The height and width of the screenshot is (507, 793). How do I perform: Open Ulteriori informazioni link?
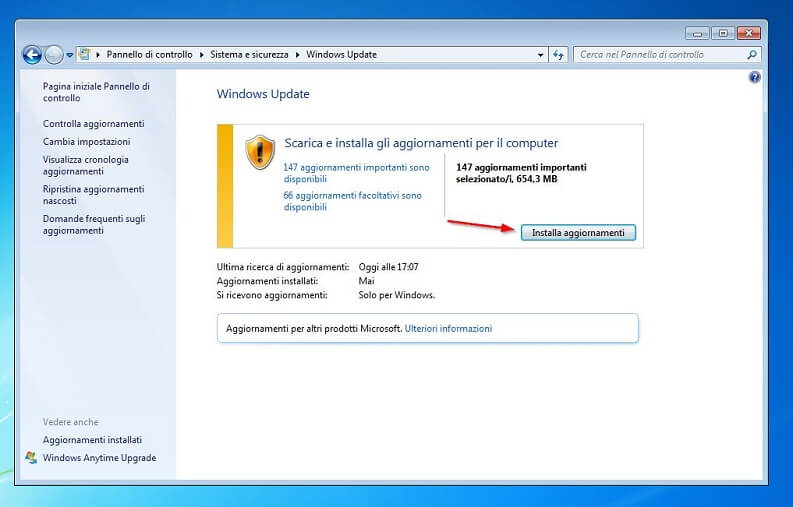click(x=448, y=328)
